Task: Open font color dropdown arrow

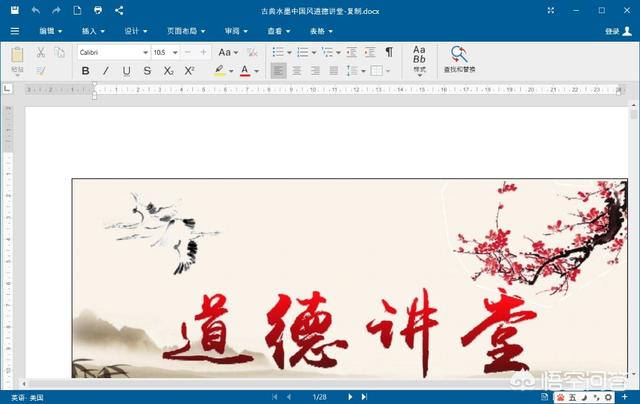Action: click(x=256, y=71)
